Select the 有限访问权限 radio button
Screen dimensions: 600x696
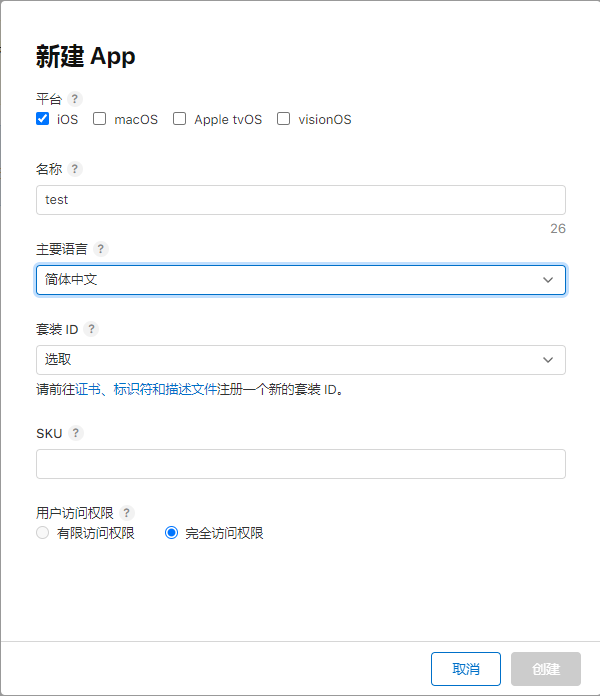(x=42, y=533)
